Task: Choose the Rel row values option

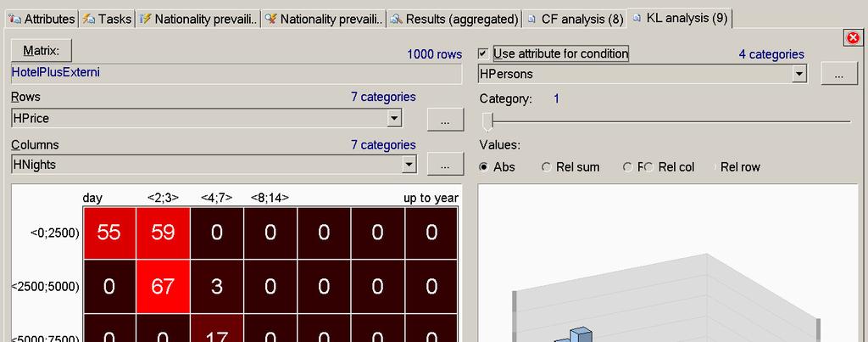Action: pos(740,167)
